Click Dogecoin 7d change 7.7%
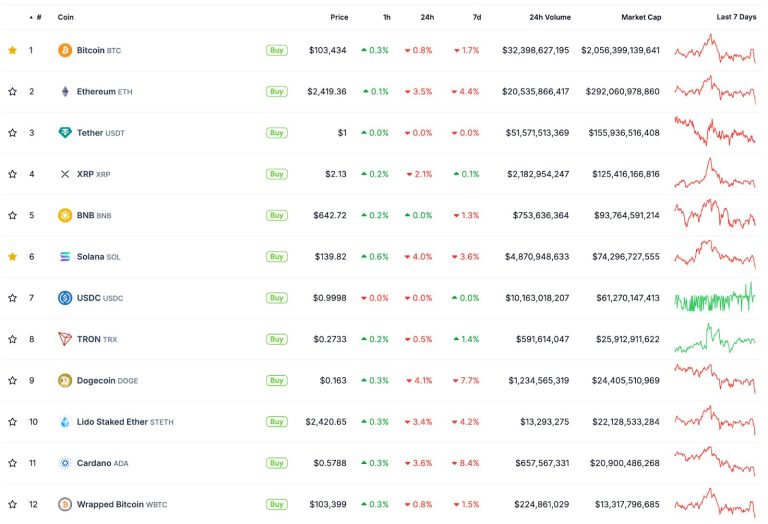Viewport: 768px width, 524px height. [466, 381]
